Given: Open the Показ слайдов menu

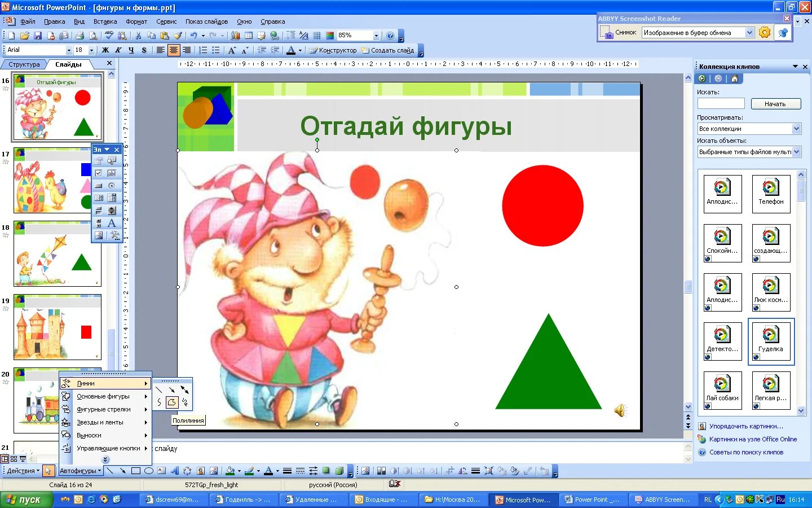Looking at the screenshot, I should tap(206, 21).
